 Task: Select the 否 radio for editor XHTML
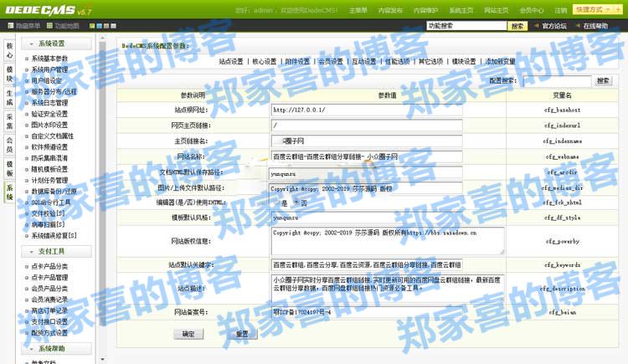point(296,203)
